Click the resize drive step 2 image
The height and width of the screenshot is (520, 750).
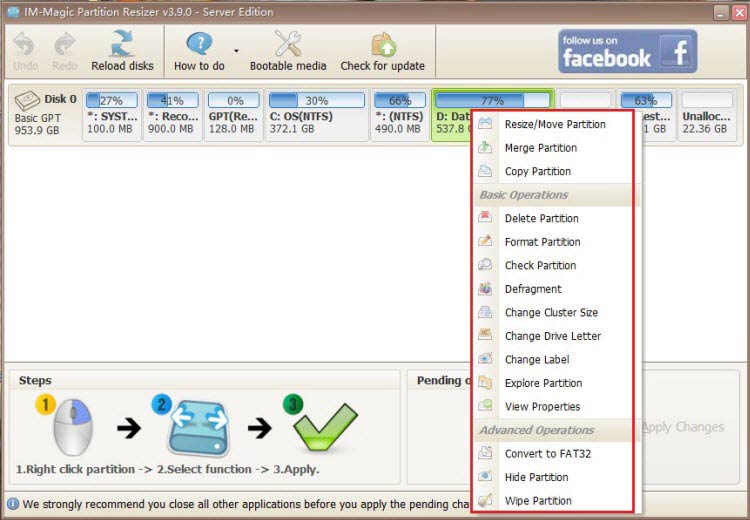tap(198, 427)
